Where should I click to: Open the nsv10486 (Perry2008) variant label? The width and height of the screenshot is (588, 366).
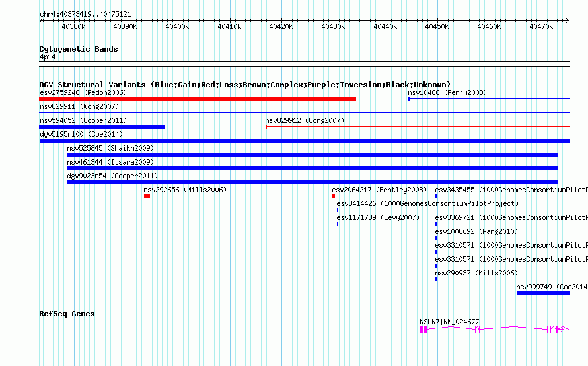click(x=447, y=92)
